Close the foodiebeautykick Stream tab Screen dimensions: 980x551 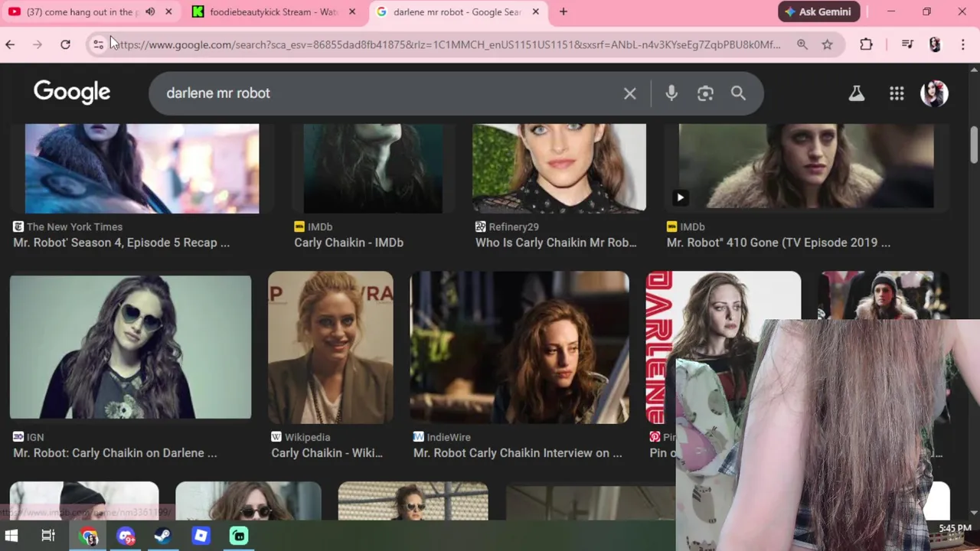pos(352,11)
